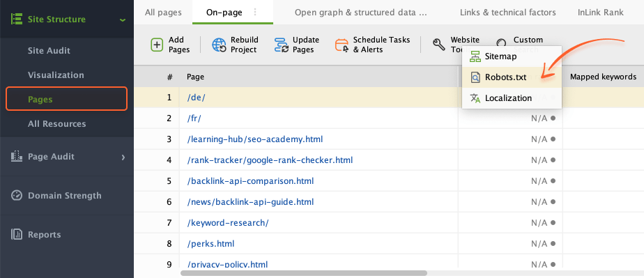Click the Schedule Tasks & Alerts icon
This screenshot has width=644, height=278.
point(342,45)
